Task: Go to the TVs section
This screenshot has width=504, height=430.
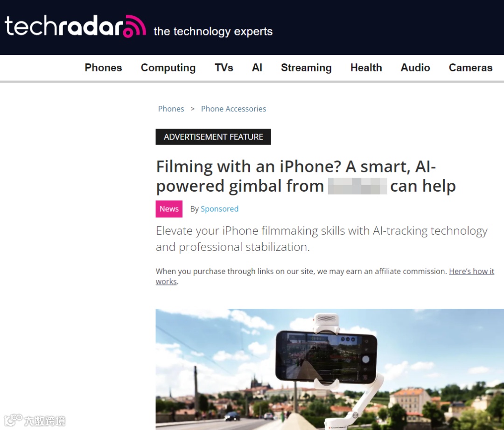Action: tap(224, 68)
